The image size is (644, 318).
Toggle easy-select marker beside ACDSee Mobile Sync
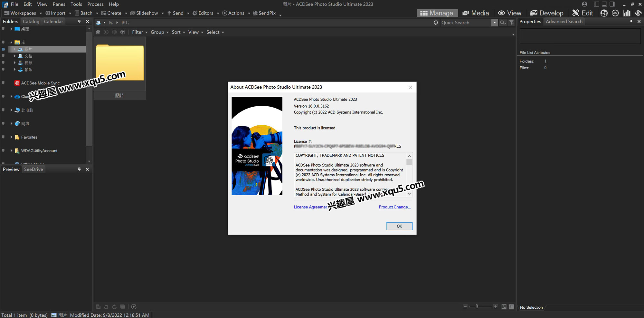click(3, 83)
